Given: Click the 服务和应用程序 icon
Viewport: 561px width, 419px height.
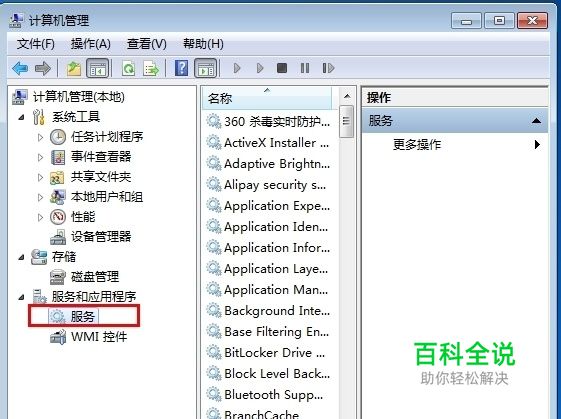Looking at the screenshot, I should pos(39,297).
